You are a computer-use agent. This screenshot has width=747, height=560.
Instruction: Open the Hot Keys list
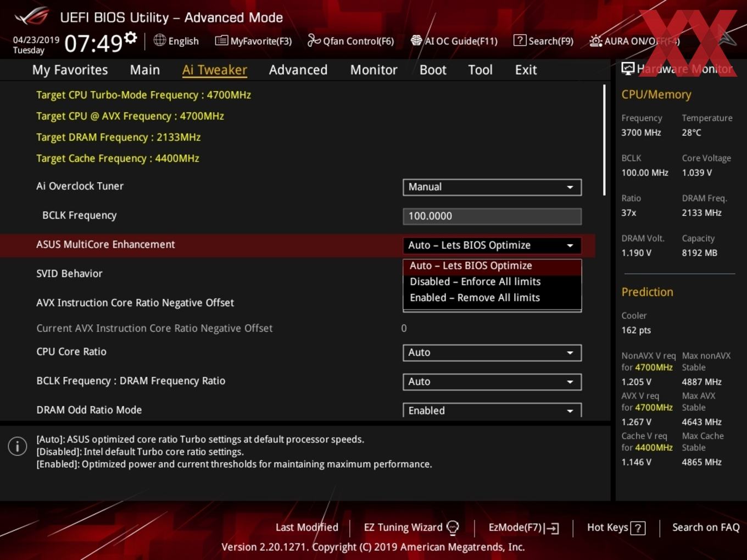(x=616, y=528)
